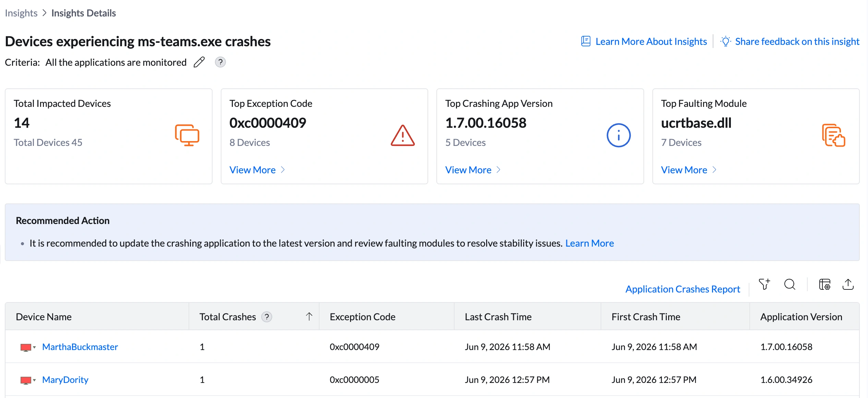The image size is (868, 398).
Task: Sort by Total Crashes ascending arrow
Action: (309, 317)
